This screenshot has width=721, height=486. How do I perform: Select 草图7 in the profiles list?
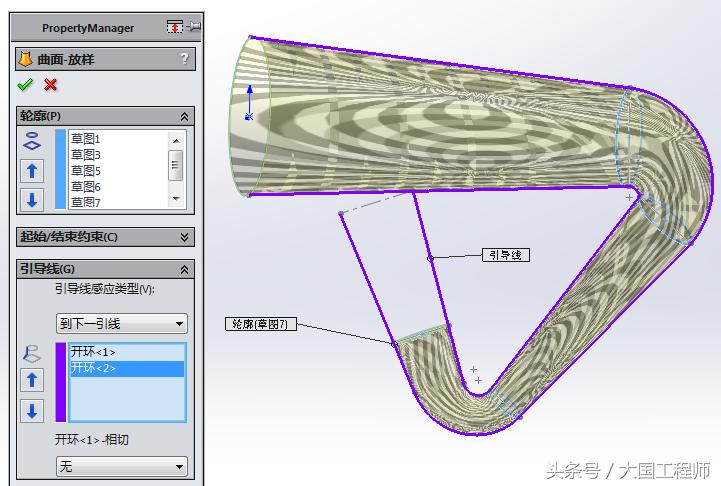86,202
